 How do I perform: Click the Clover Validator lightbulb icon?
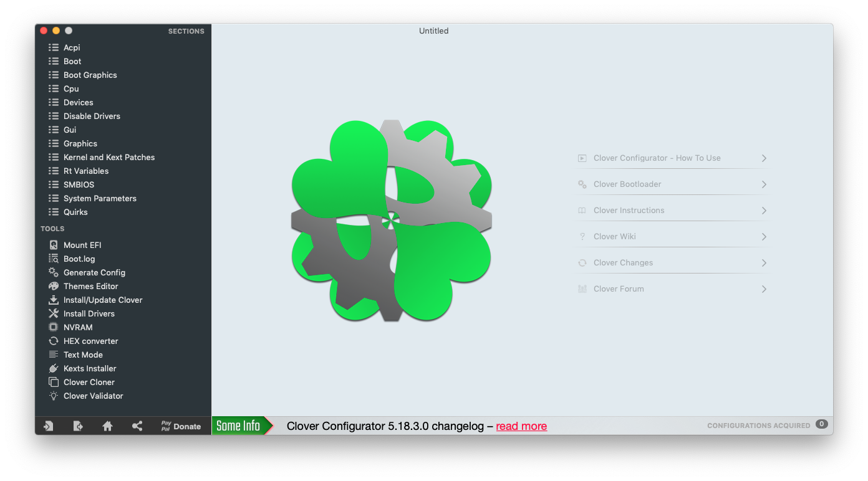pos(54,396)
